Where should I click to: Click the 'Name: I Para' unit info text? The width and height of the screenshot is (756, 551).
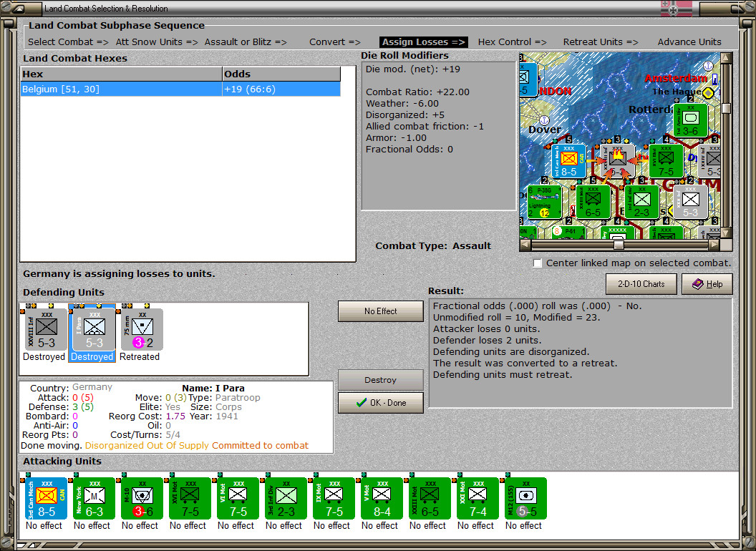tap(213, 388)
